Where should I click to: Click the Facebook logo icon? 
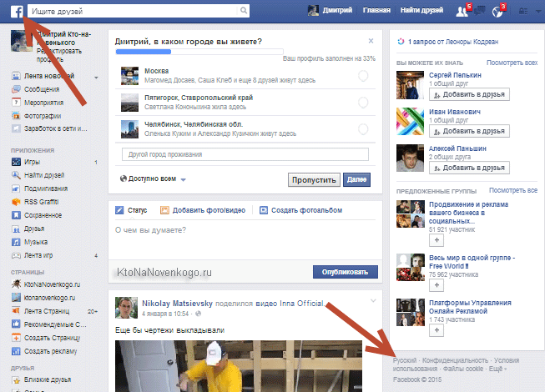coord(16,11)
